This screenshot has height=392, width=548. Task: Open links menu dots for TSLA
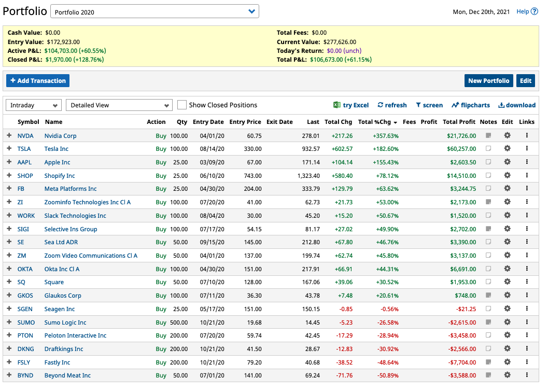tap(527, 148)
